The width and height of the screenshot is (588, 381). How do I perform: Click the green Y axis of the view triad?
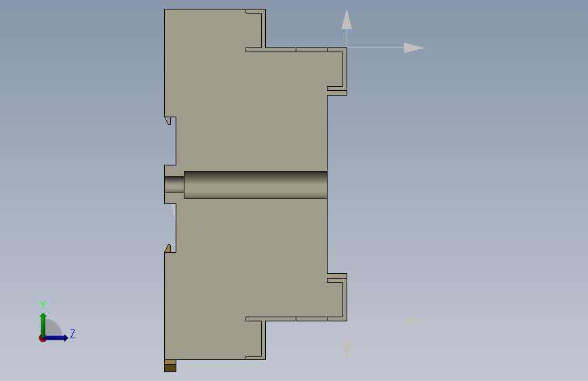[43, 325]
